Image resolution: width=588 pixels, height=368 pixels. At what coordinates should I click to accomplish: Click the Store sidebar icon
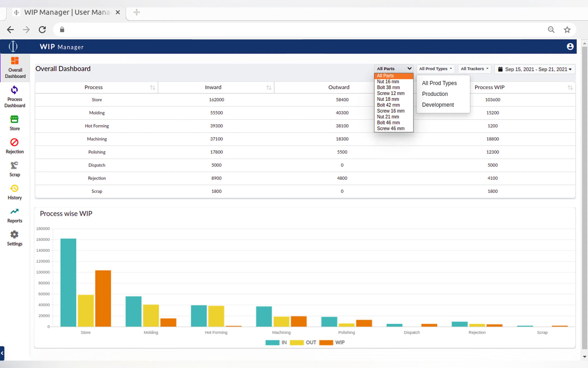[14, 120]
